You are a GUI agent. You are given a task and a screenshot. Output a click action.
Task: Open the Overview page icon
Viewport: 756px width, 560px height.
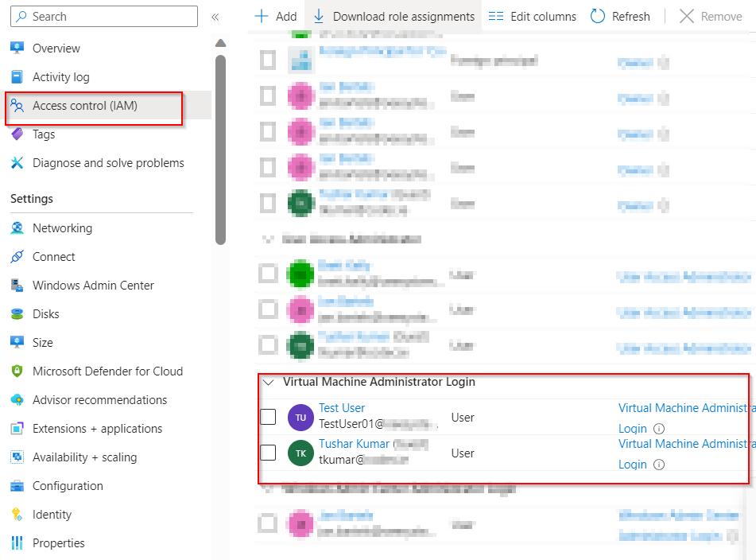click(17, 48)
